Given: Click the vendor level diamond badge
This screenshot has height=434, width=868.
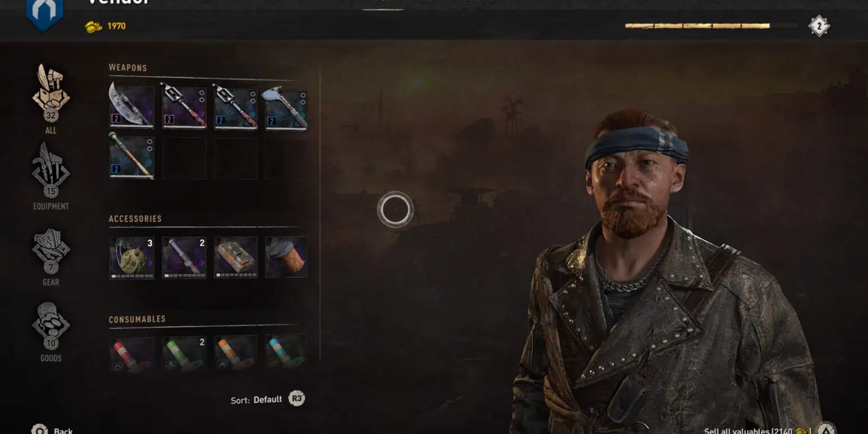Looking at the screenshot, I should coord(819,26).
